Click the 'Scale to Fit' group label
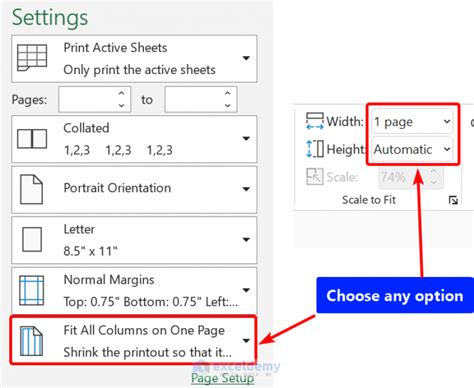 369,200
